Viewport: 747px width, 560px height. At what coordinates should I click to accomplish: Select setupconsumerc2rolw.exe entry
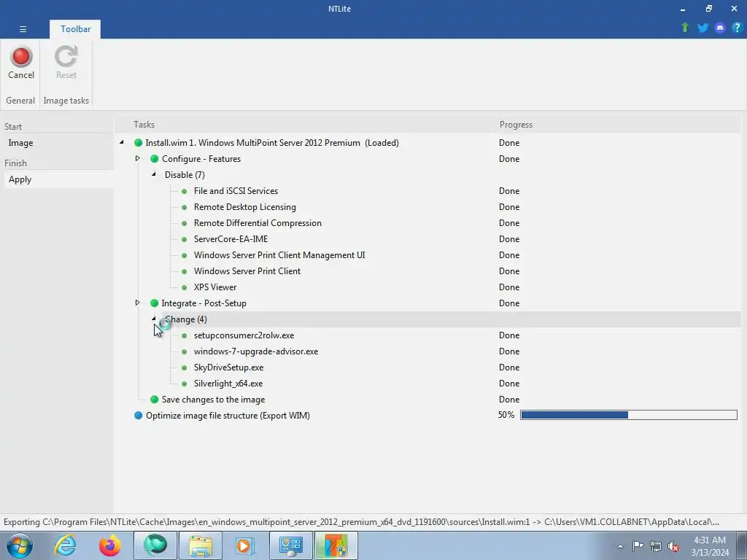click(244, 335)
